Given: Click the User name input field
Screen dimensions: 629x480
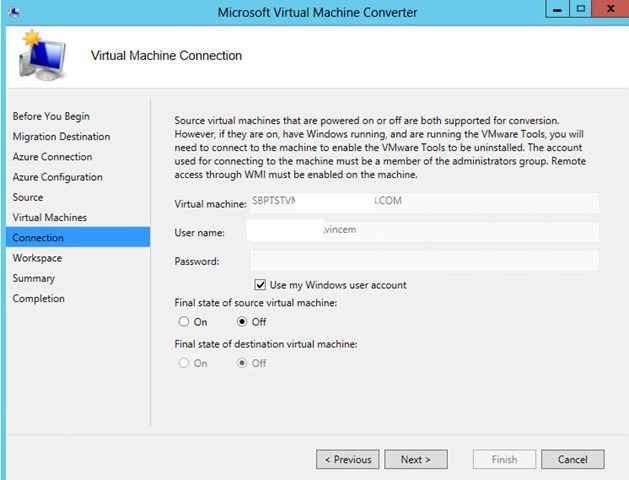Looking at the screenshot, I should pos(425,232).
